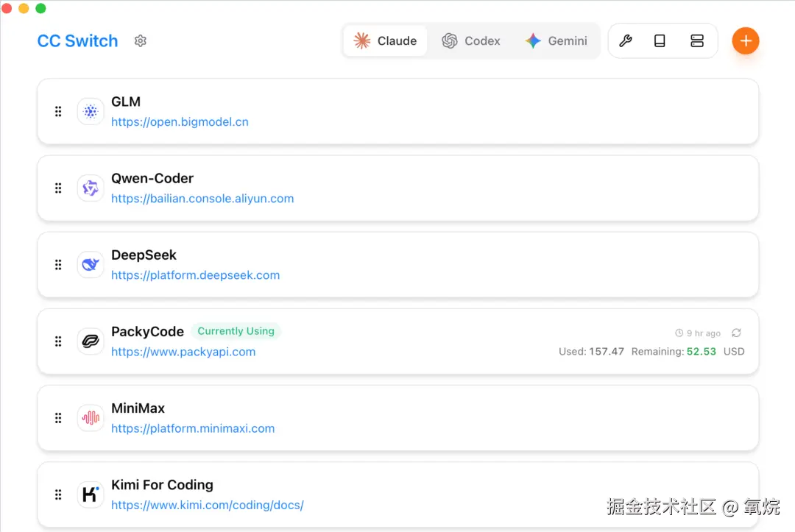Screen dimensions: 795x532
Task: Switch to the Claude tab
Action: click(x=385, y=40)
